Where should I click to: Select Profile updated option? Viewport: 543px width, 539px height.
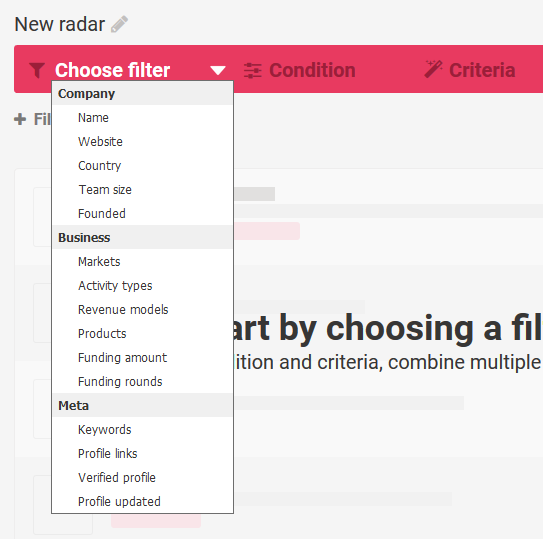click(x=142, y=501)
